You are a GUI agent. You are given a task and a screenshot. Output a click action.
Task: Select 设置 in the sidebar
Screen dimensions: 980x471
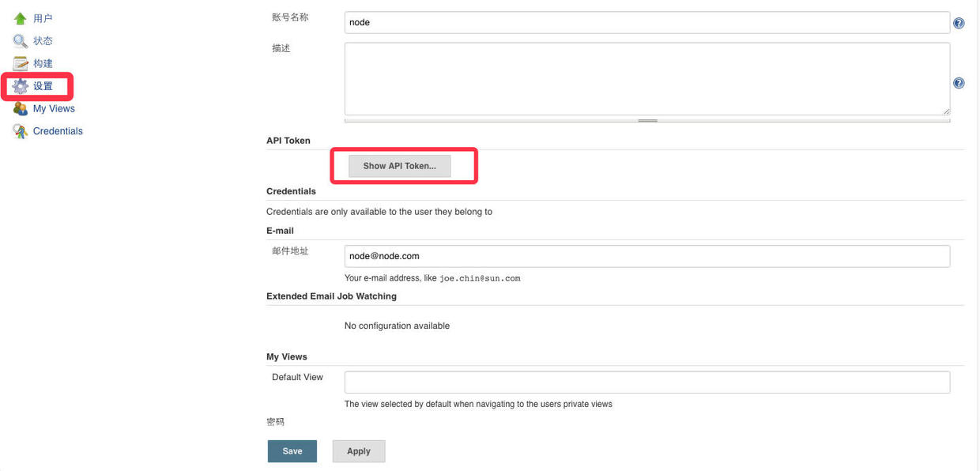coord(43,86)
